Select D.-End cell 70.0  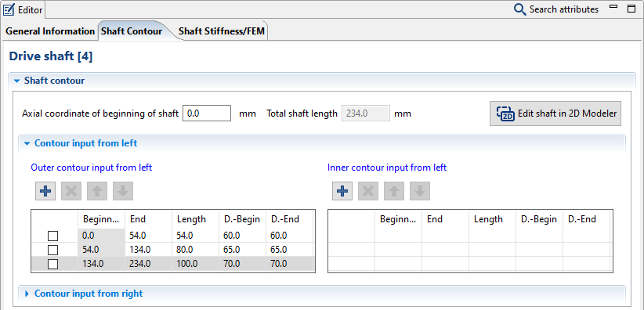[290, 264]
